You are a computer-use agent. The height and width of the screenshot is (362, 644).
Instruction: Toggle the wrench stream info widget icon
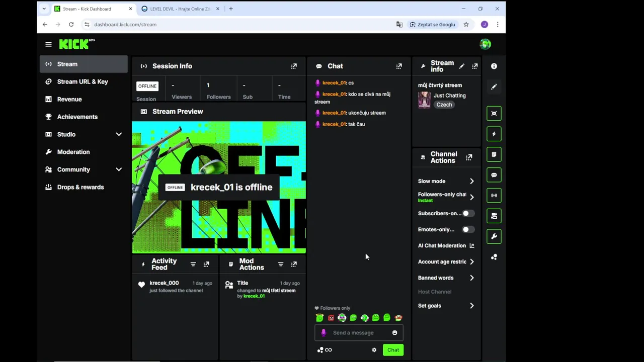click(x=494, y=236)
